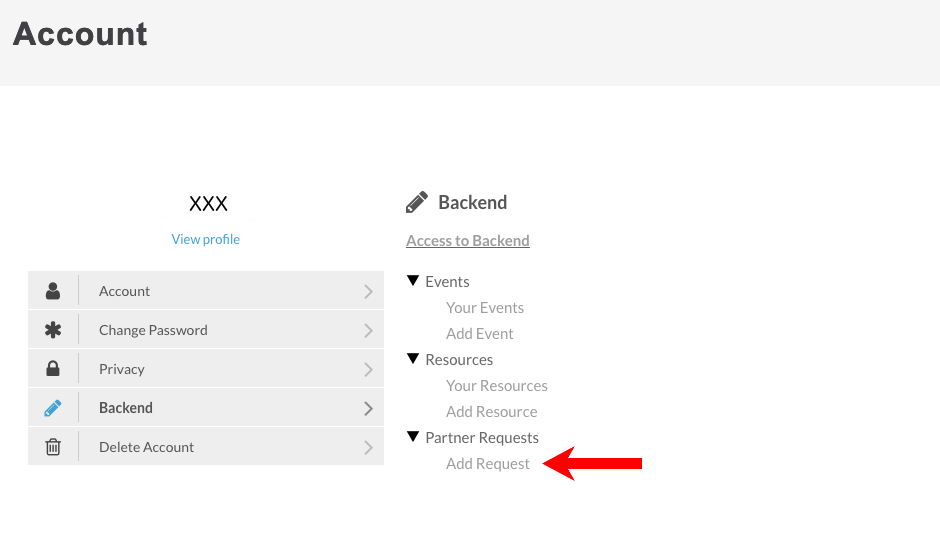Click the pencil icon beside Backend heading

pyautogui.click(x=417, y=202)
